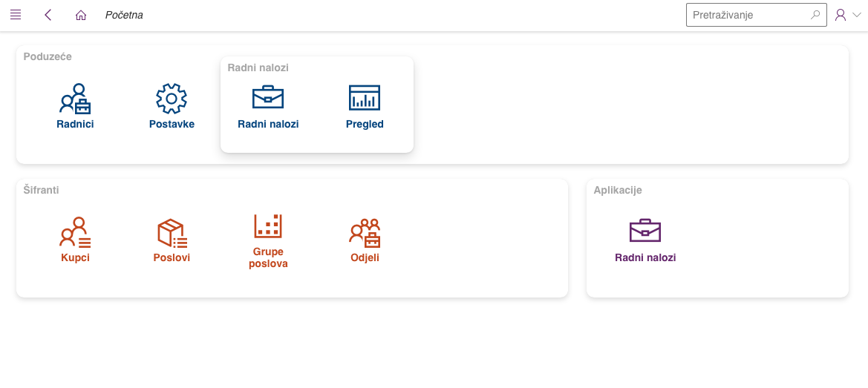Focus the Pretraživanje search field
This screenshot has width=868, height=388.
(x=746, y=15)
